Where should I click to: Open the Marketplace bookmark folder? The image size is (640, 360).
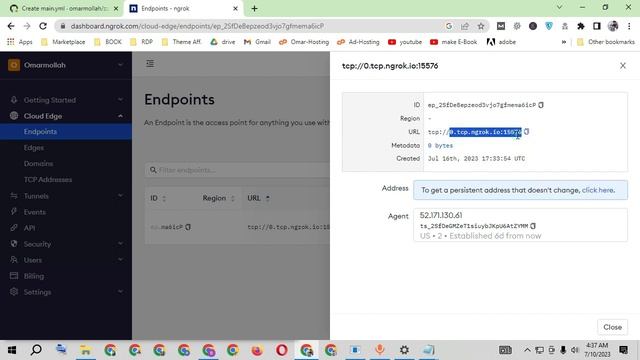click(63, 42)
